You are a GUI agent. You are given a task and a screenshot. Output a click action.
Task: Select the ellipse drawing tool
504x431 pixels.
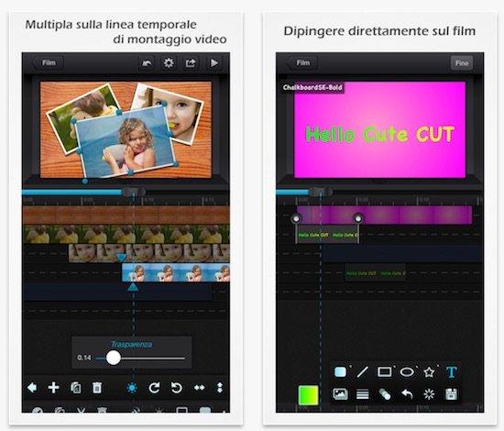(407, 372)
